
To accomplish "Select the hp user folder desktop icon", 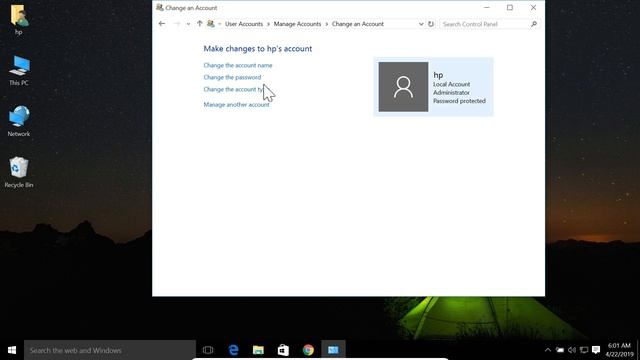I will coord(18,20).
